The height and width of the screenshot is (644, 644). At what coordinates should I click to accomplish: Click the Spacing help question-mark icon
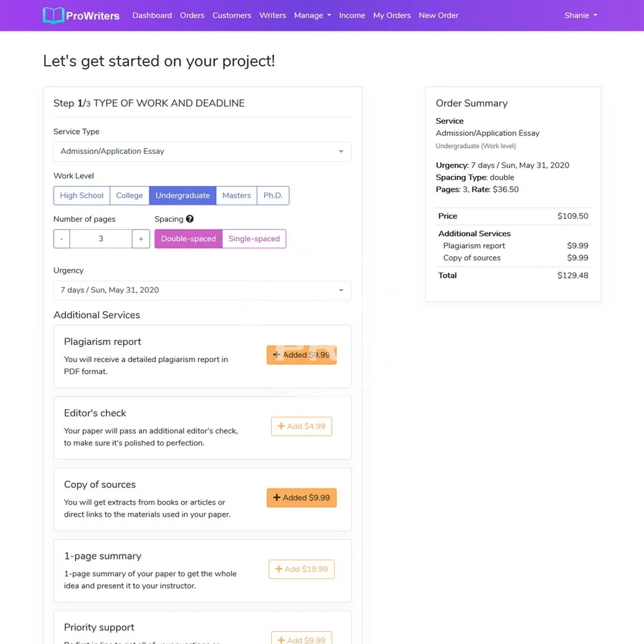point(190,219)
